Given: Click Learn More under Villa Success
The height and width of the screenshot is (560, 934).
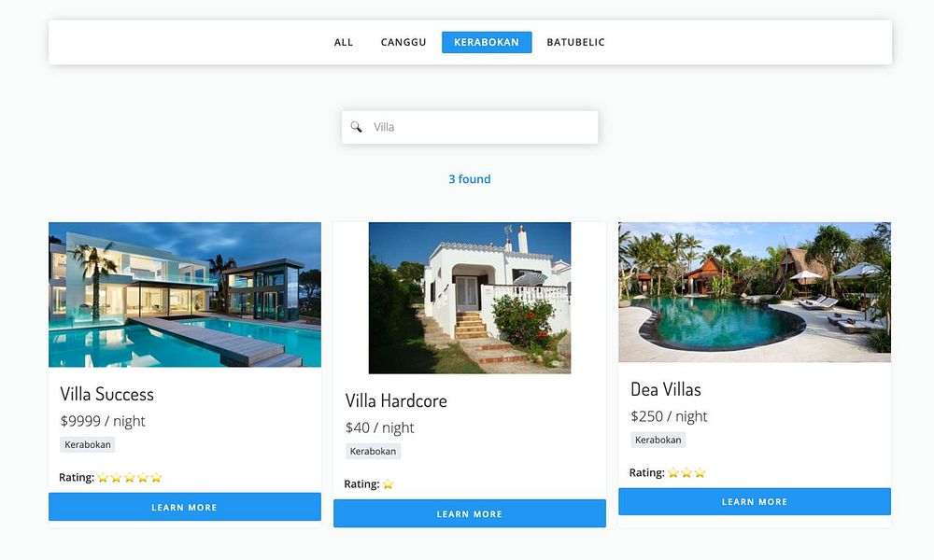Looking at the screenshot, I should point(185,507).
